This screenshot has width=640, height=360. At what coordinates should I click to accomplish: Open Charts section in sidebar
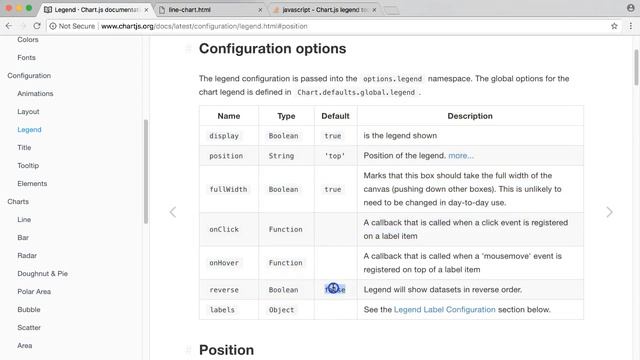pos(18,201)
